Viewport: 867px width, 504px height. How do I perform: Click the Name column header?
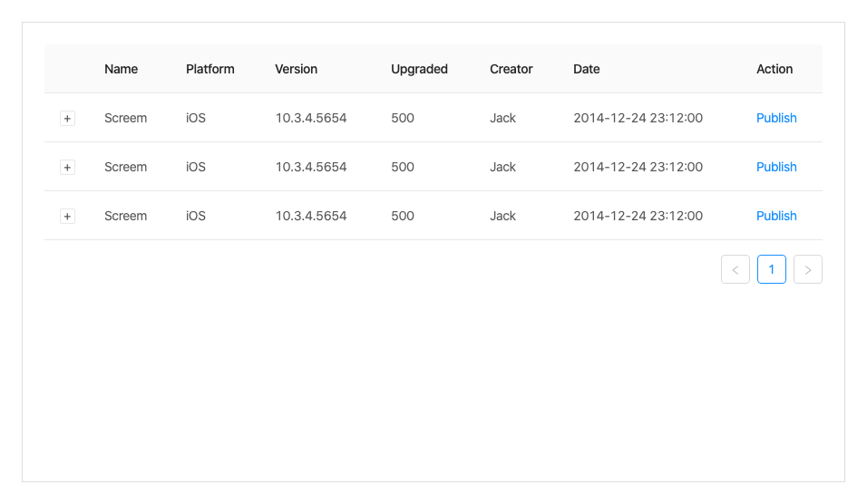click(122, 69)
